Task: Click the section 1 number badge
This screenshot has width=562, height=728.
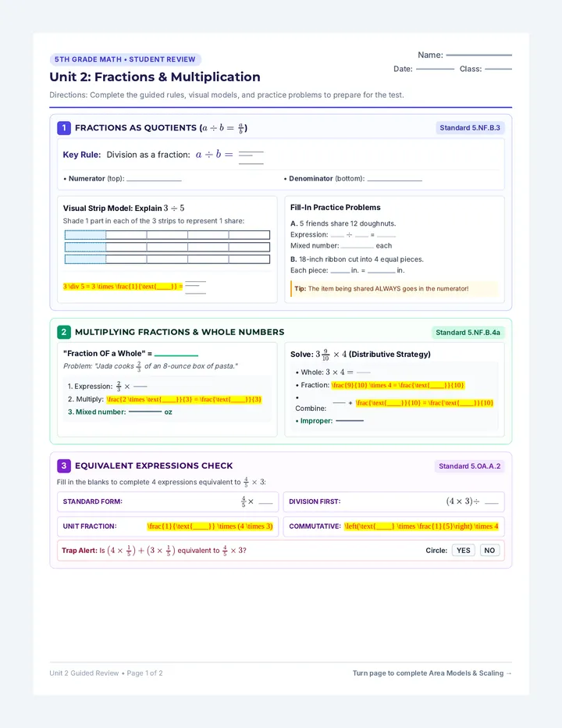Action: [63, 127]
